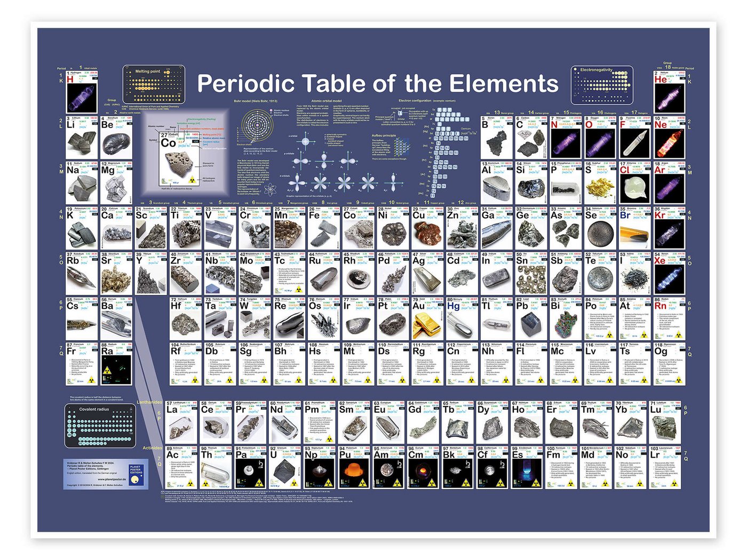
Task: Open the Tungsten (W) element card
Action: 255,318
